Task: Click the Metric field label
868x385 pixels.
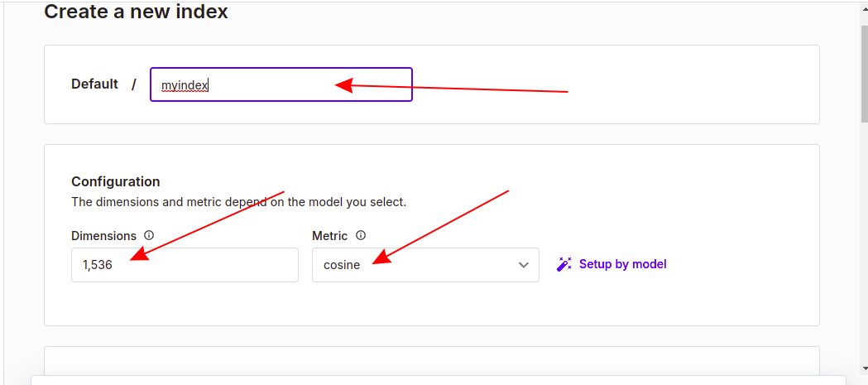Action: pyautogui.click(x=329, y=236)
